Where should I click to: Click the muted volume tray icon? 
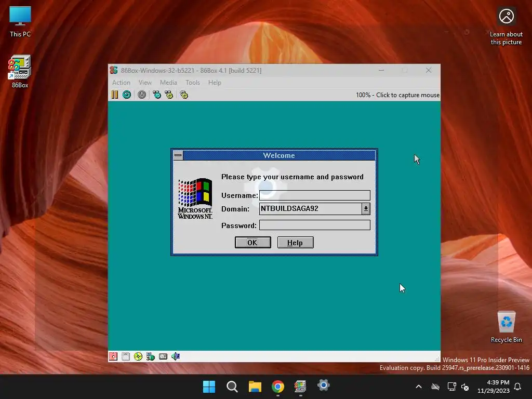[x=465, y=387]
